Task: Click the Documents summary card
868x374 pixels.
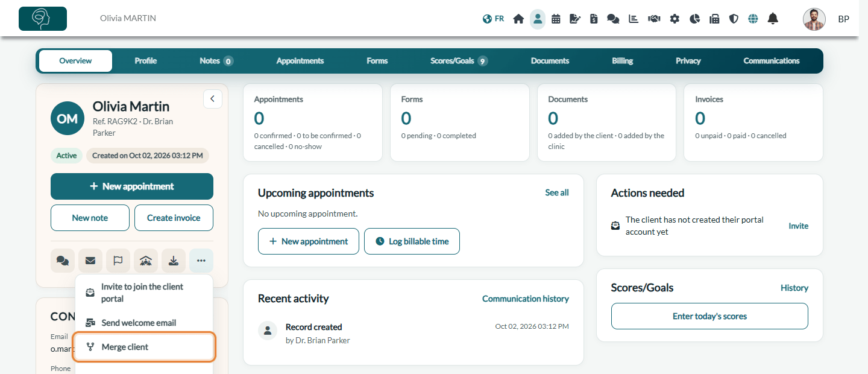Action: (x=607, y=122)
